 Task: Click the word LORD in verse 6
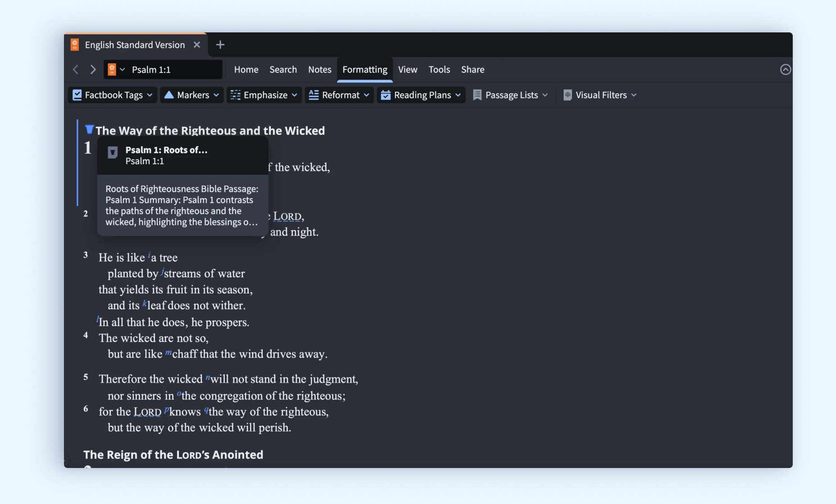[x=147, y=412]
